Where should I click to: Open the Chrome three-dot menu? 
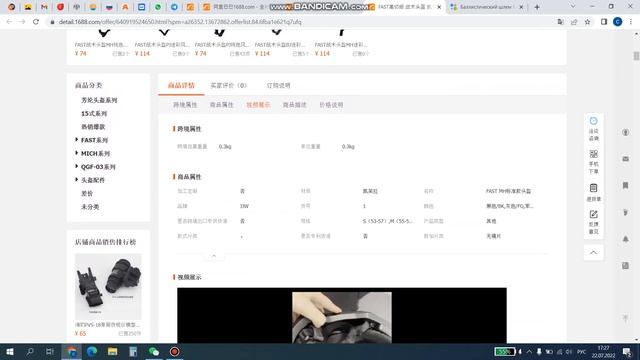coord(631,22)
